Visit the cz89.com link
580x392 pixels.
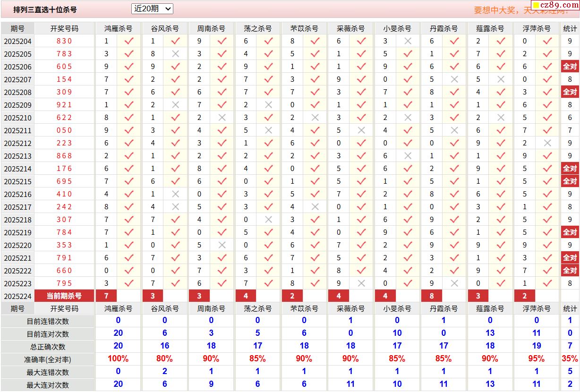554,5
